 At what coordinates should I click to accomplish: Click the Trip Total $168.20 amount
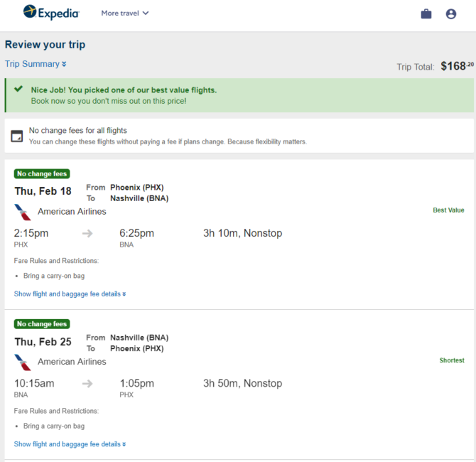[x=457, y=66]
